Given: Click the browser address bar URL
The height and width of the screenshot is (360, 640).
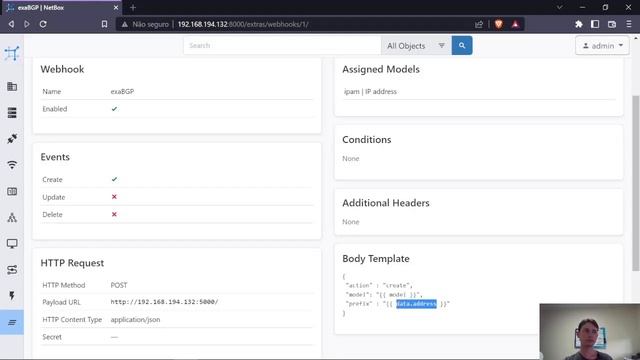Looking at the screenshot, I should 243,24.
